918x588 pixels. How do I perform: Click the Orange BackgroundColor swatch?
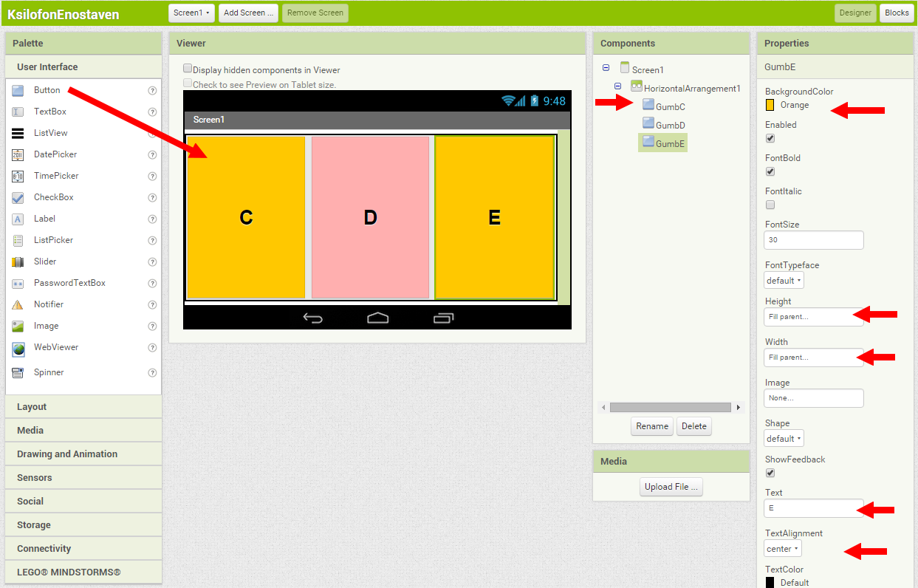click(x=770, y=105)
